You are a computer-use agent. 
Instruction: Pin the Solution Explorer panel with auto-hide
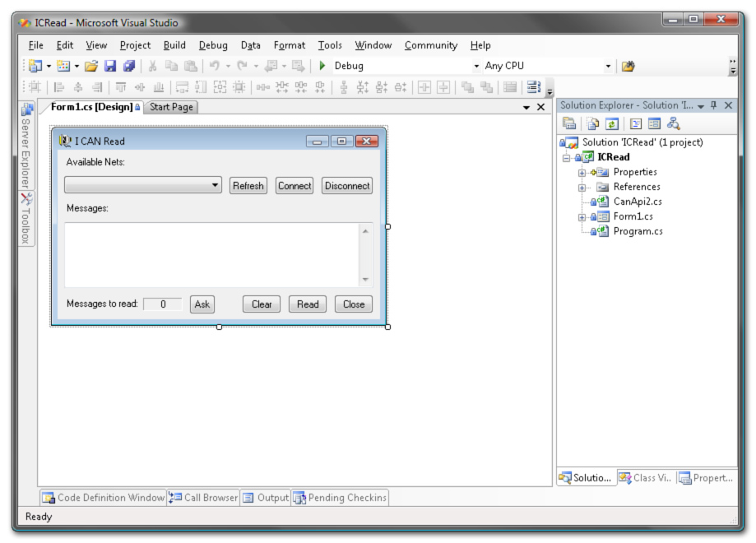pos(713,106)
